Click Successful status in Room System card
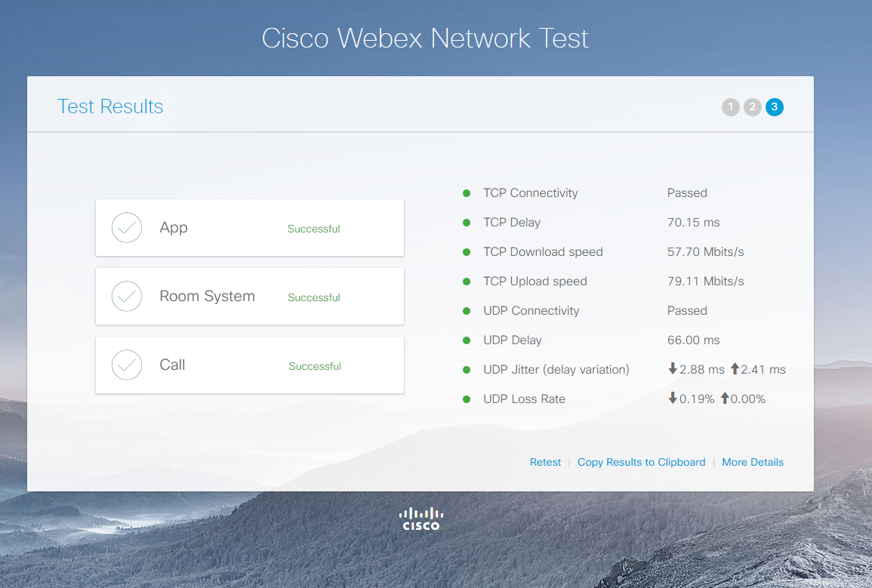 (x=313, y=298)
